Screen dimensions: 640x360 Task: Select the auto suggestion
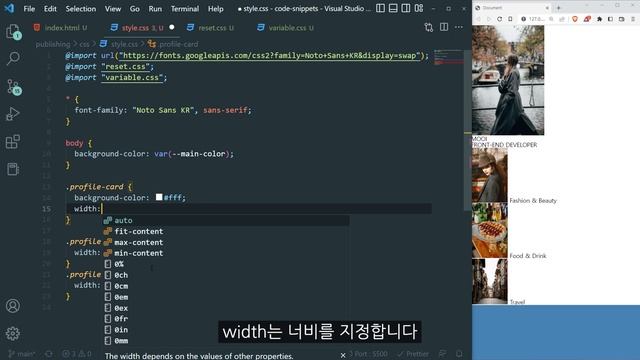(x=226, y=220)
